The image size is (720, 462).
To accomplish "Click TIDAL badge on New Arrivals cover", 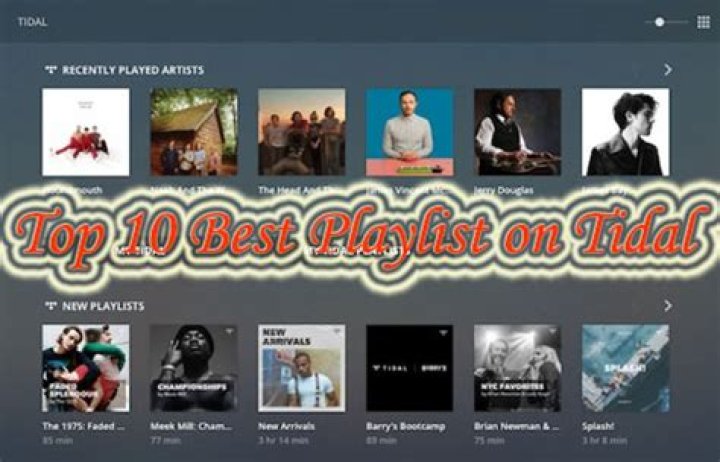I will (x=337, y=331).
